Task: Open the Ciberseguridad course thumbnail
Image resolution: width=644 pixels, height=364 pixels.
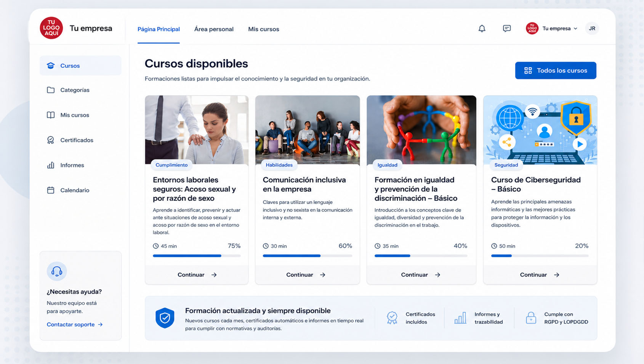Action: (x=540, y=130)
